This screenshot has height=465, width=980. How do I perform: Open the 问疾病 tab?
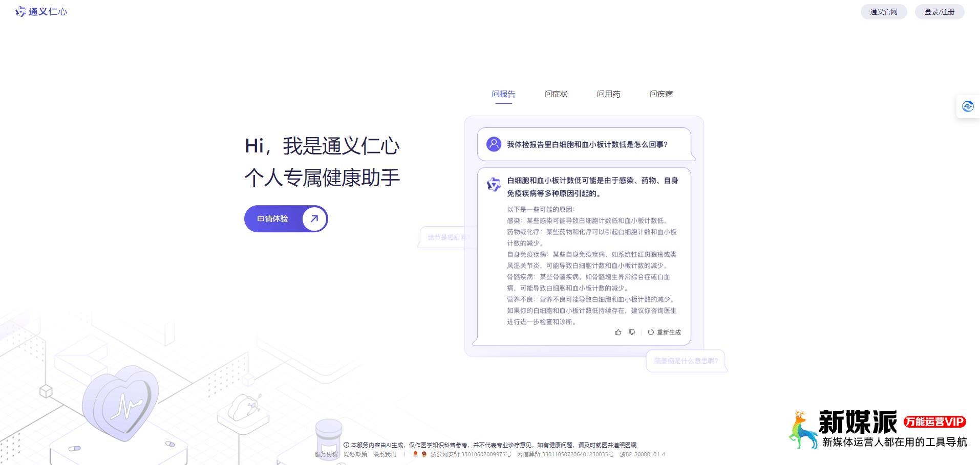click(662, 94)
